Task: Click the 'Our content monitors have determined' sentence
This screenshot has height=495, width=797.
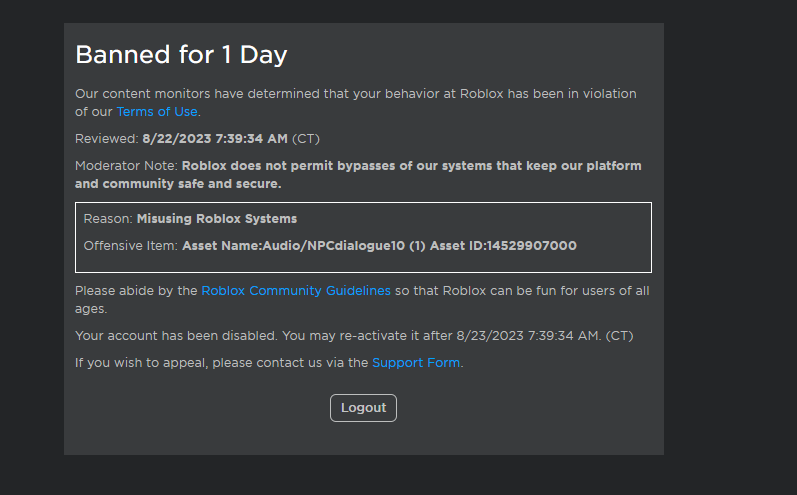Action: click(x=356, y=103)
